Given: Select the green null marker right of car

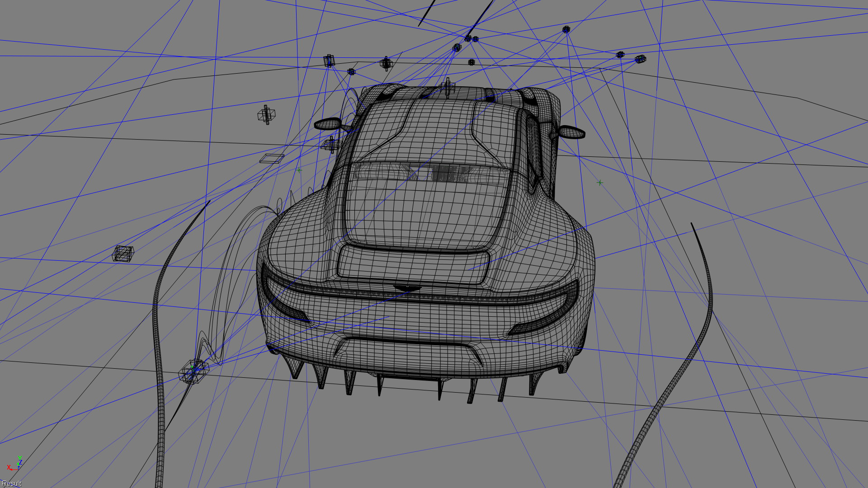Looking at the screenshot, I should (600, 183).
